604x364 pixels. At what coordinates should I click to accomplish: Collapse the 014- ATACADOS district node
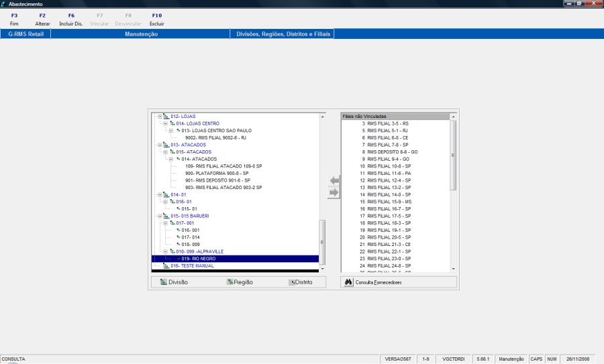pos(171,159)
